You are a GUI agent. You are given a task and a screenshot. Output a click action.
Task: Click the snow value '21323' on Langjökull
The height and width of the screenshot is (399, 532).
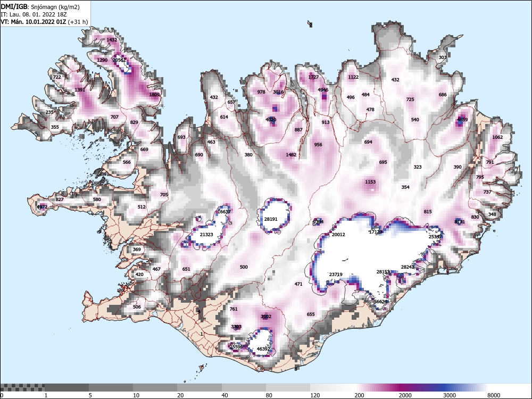tap(206, 235)
